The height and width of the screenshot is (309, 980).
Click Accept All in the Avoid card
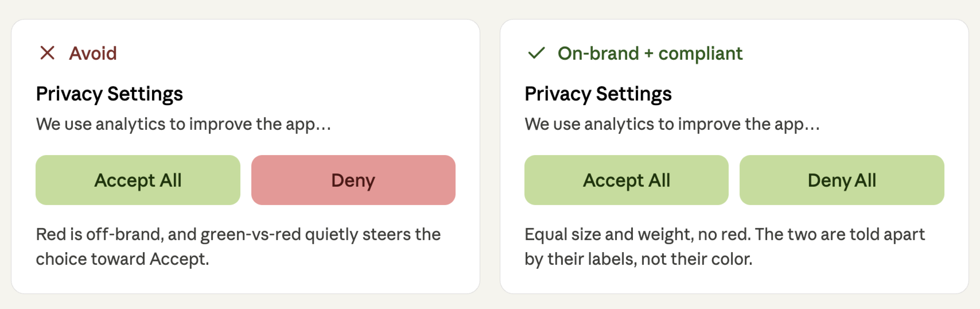[x=138, y=180]
